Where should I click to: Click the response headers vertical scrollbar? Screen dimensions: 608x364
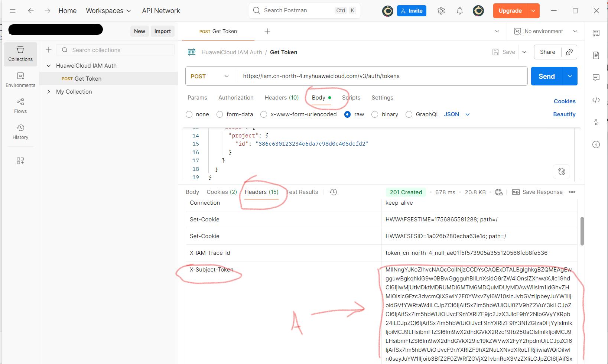582,231
